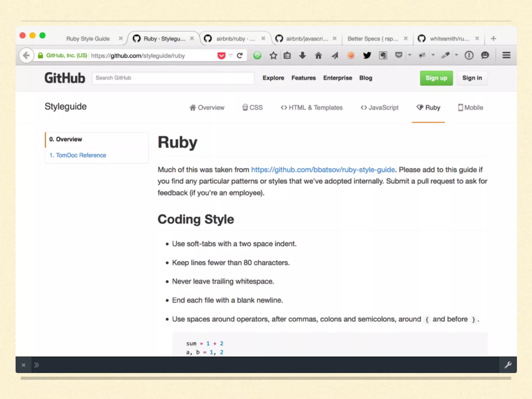Open the developer toolbar wrench icon

(x=508, y=365)
